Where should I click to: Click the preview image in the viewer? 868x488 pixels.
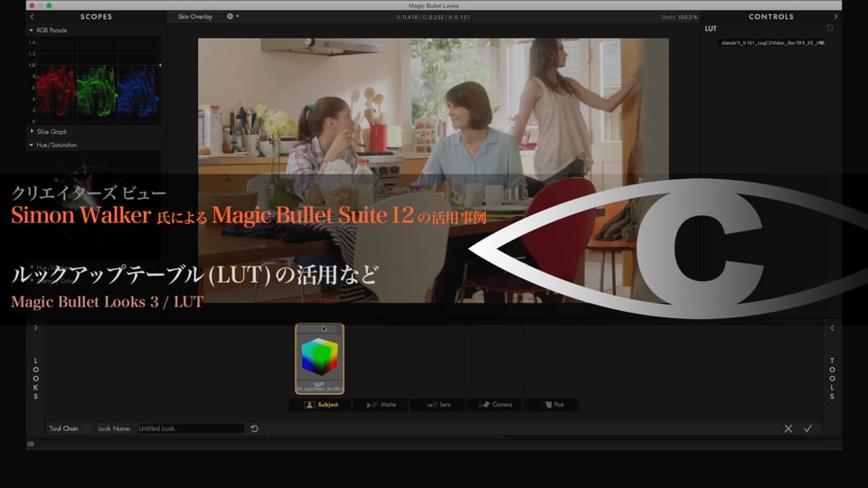433,171
